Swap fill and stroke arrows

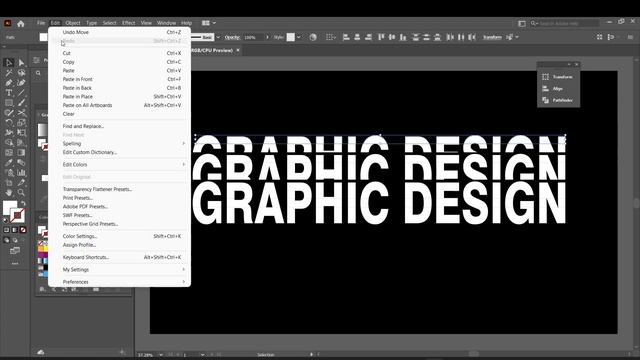pos(23,203)
